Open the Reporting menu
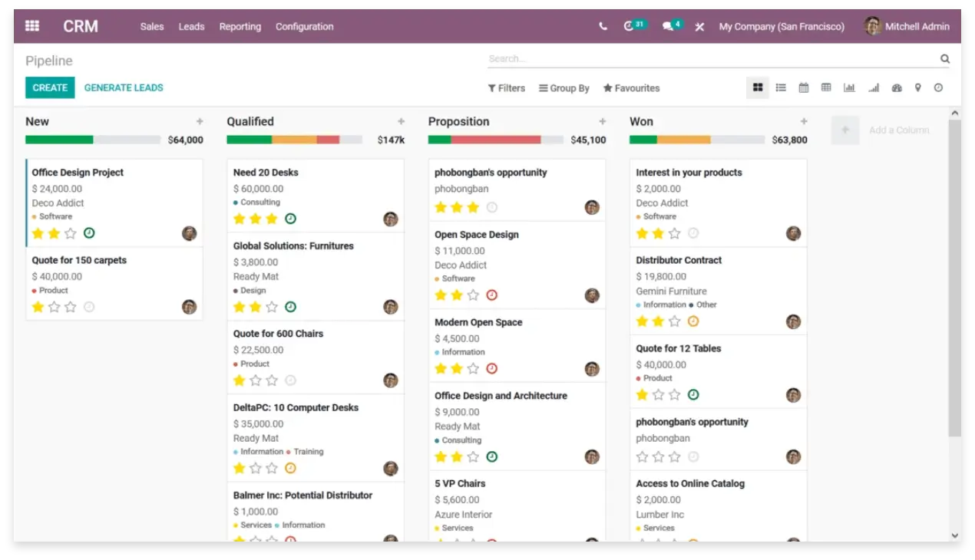 tap(240, 26)
